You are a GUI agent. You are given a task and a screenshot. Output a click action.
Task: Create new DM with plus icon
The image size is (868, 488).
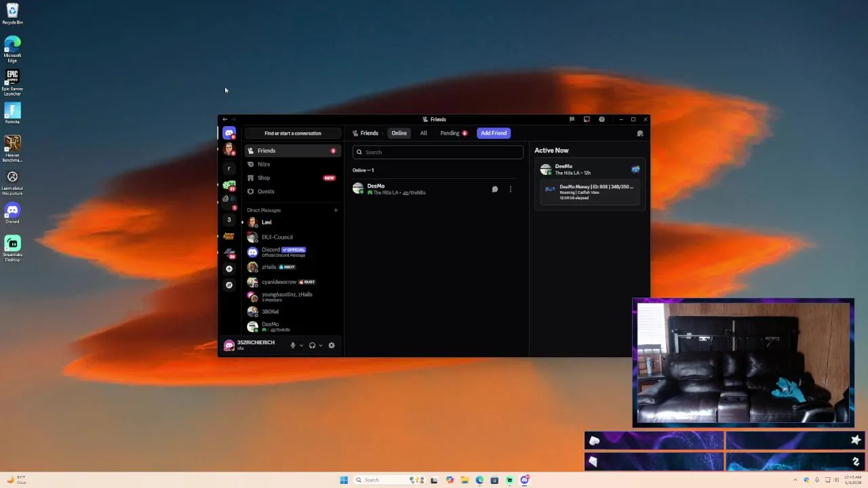[336, 210]
